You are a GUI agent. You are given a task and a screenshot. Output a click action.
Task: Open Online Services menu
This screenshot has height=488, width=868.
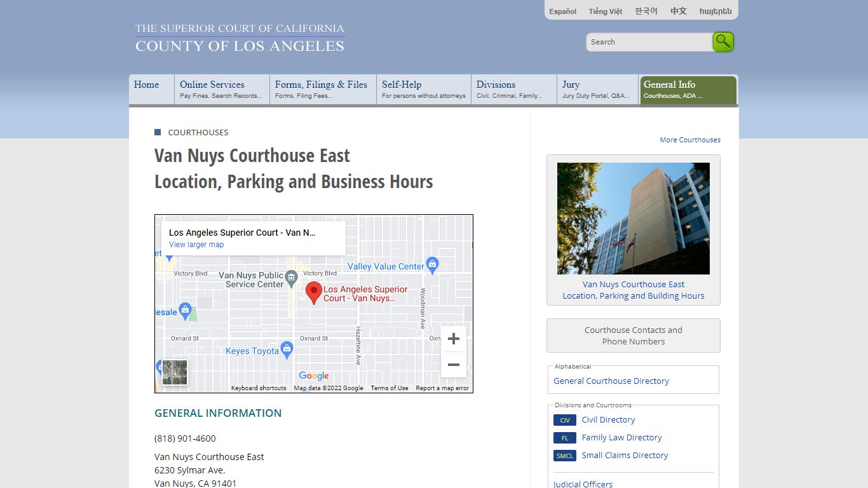pos(222,90)
